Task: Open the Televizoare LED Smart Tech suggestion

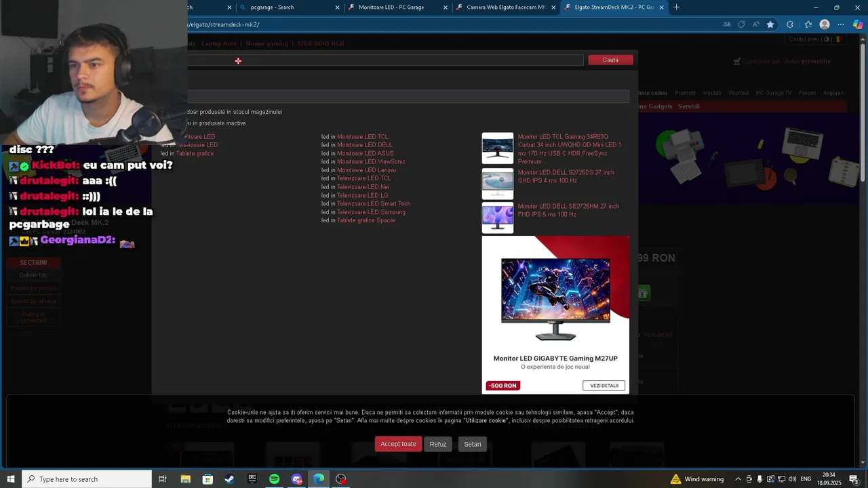Action: tap(374, 203)
